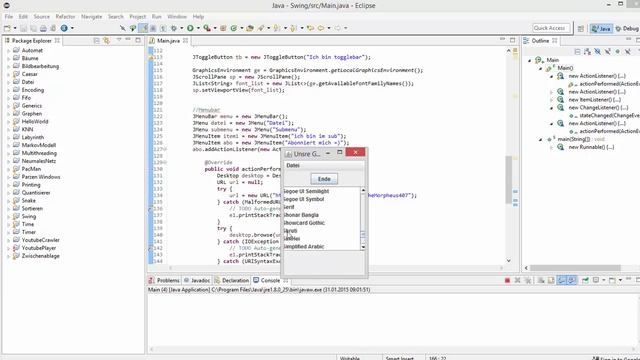Click green circle Hide Non-Public icon in Outline
The height and width of the screenshot is (360, 640).
[618, 51]
